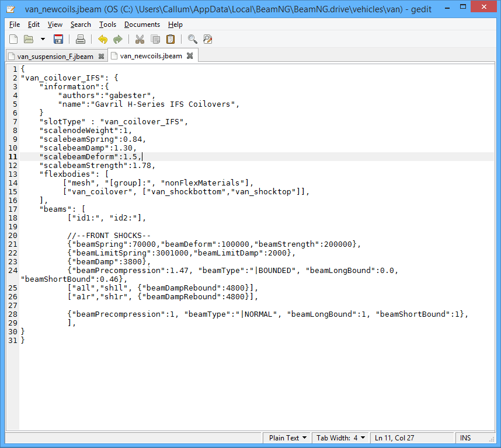Click the Ln 11, Col 27 status indicator
The width and height of the screenshot is (501, 448).
pyautogui.click(x=394, y=437)
